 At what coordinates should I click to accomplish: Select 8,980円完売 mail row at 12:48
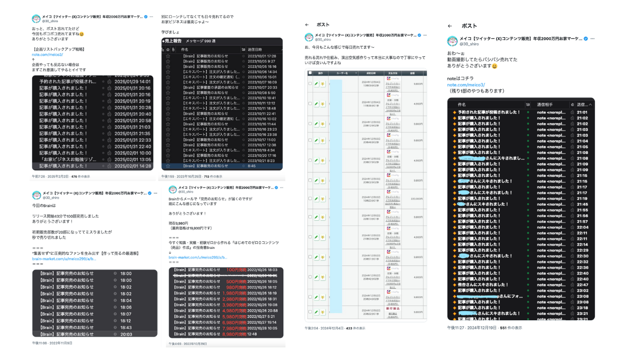tap(226, 334)
